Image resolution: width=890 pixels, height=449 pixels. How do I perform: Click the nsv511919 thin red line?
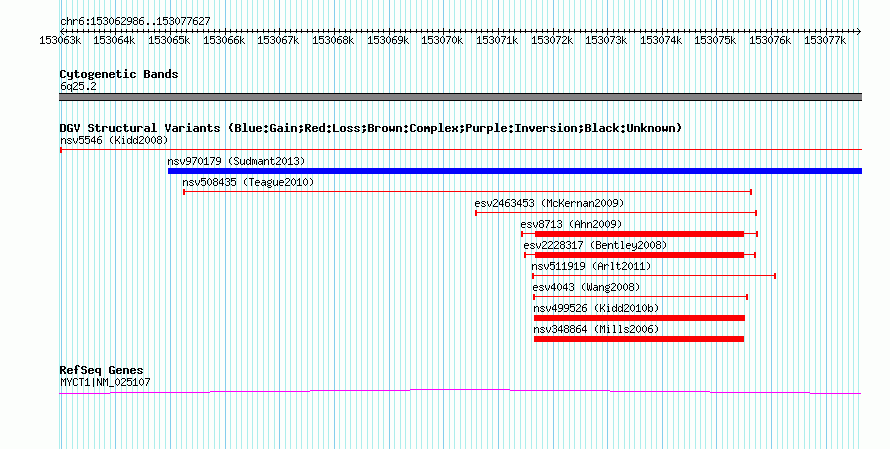point(654,276)
